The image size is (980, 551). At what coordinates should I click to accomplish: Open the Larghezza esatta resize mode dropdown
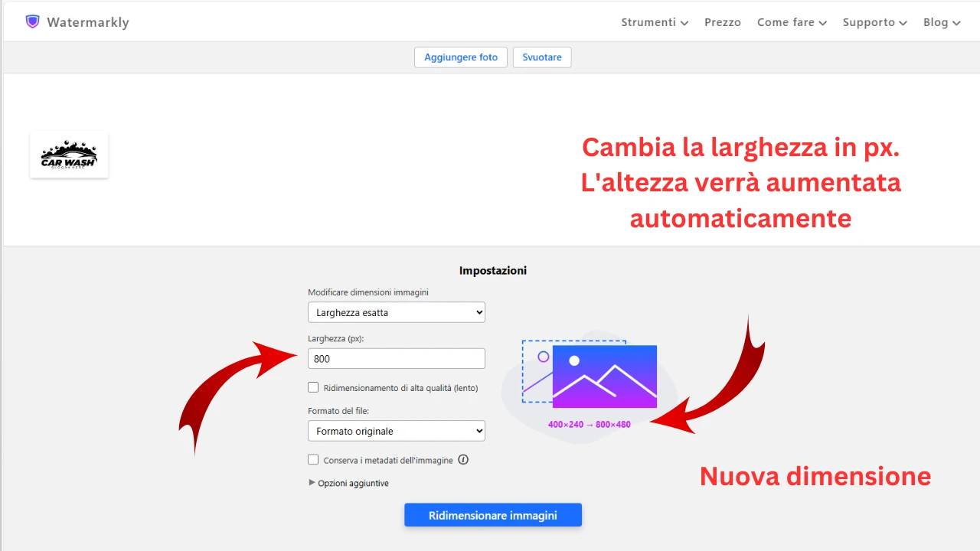397,312
